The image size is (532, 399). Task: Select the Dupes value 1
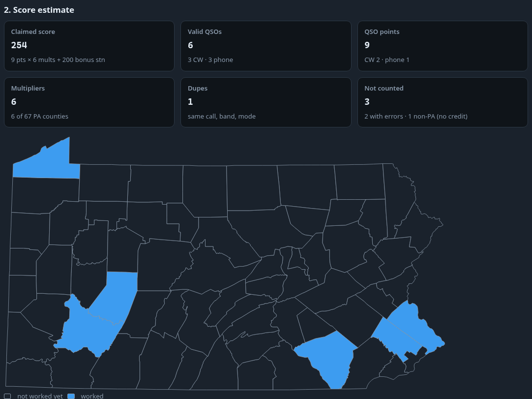[x=190, y=101]
